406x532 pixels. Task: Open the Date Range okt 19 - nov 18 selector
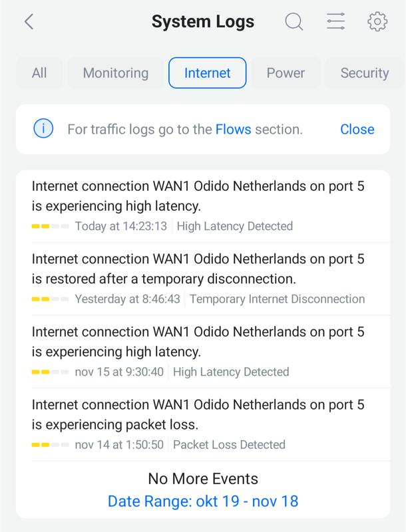coord(203,501)
